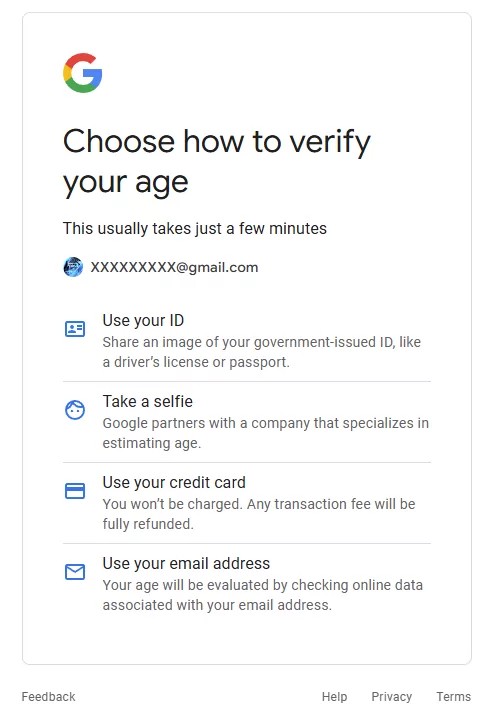Viewport: 492px width, 720px height.
Task: Select "Use your credit card" option
Action: point(247,503)
